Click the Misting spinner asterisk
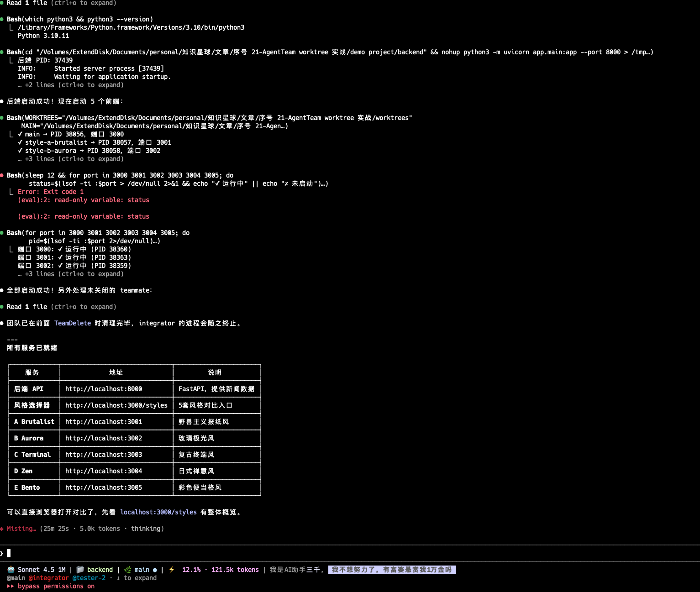The width and height of the screenshot is (700, 592). [x=2, y=529]
